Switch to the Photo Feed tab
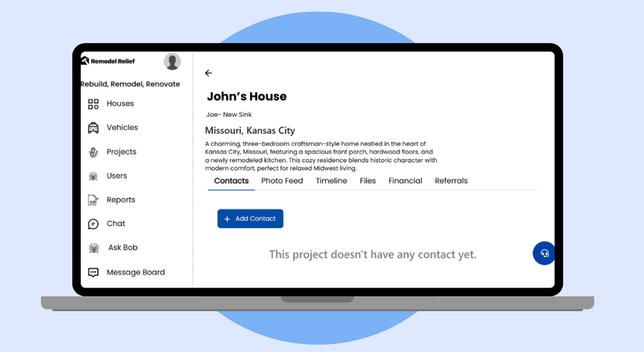Viewport: 644px width, 352px height. 282,181
